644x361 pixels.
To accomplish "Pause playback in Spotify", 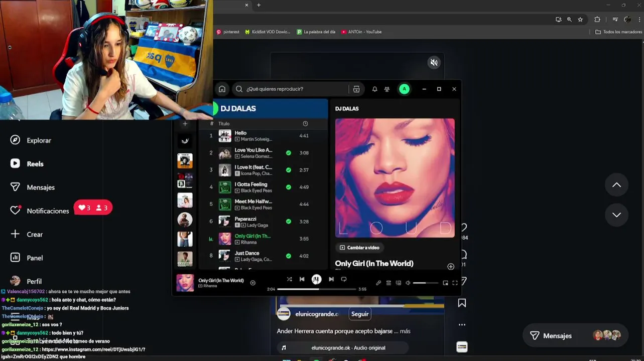I will 316,279.
